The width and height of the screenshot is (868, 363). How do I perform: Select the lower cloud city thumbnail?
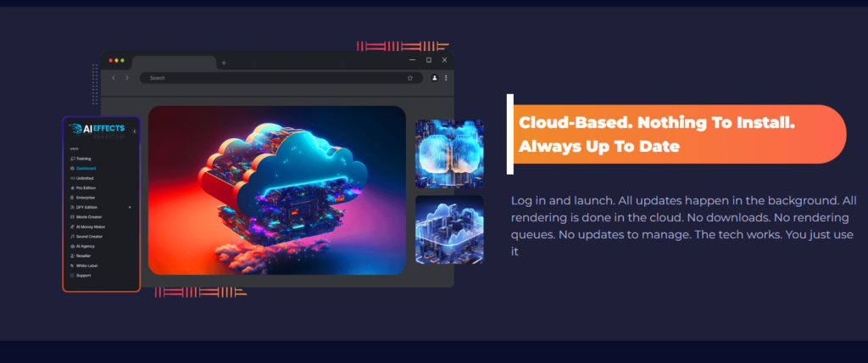(x=449, y=230)
